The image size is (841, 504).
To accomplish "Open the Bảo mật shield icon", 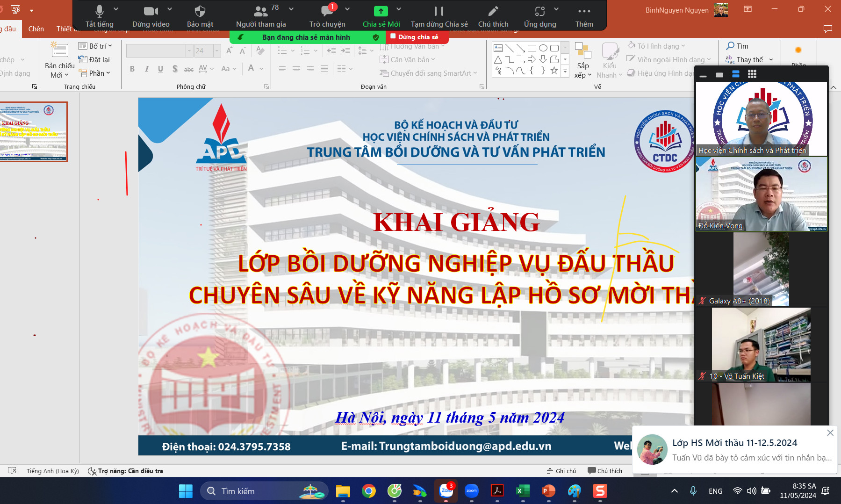I will [200, 12].
